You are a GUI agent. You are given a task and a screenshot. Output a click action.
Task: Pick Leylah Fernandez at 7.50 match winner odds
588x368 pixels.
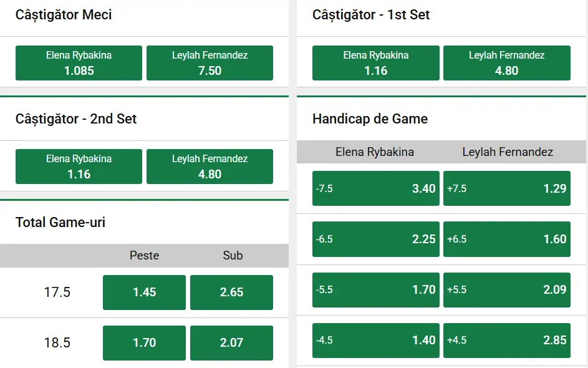pyautogui.click(x=210, y=62)
